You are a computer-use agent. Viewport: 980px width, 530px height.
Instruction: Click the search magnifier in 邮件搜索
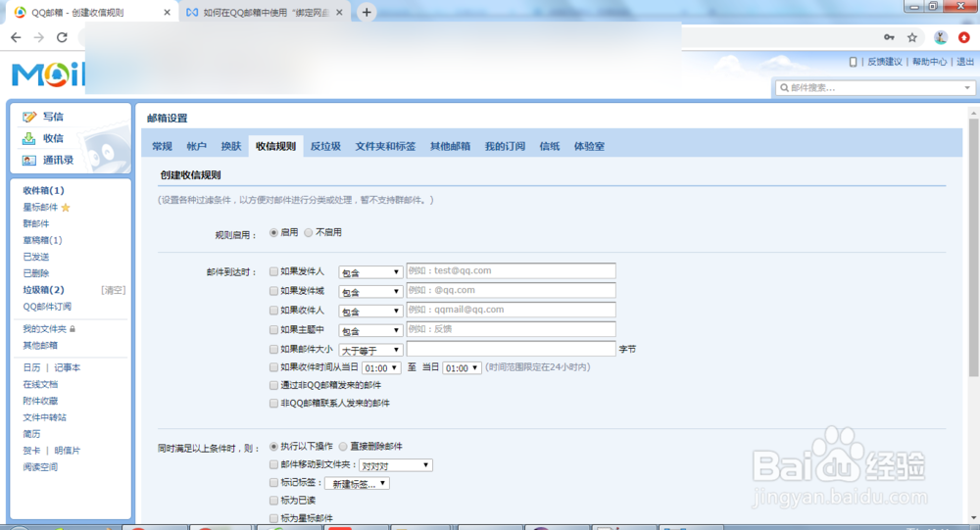[x=784, y=88]
